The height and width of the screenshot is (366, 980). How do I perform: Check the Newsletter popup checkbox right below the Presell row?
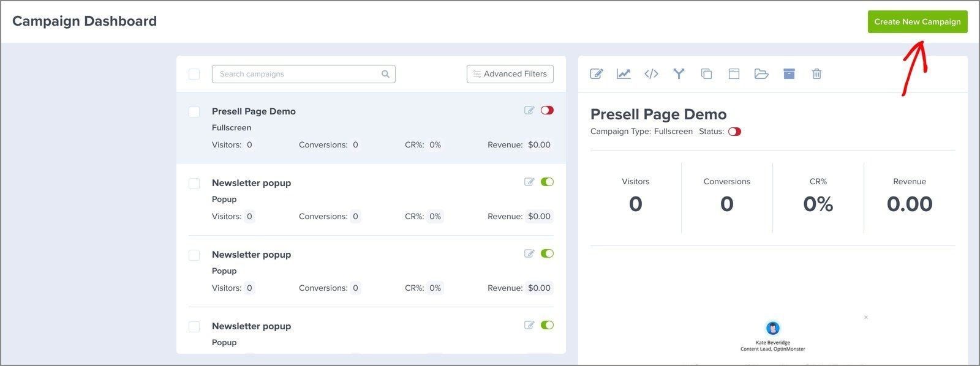[x=194, y=184]
